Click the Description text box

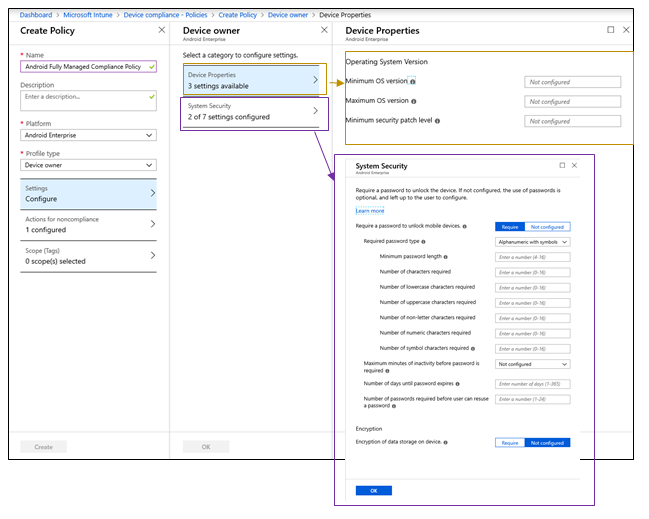click(x=88, y=101)
